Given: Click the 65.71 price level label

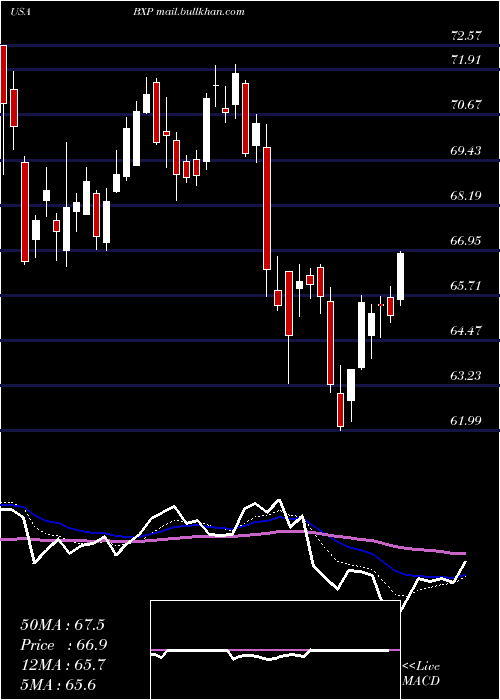Looking at the screenshot, I should (x=466, y=286).
